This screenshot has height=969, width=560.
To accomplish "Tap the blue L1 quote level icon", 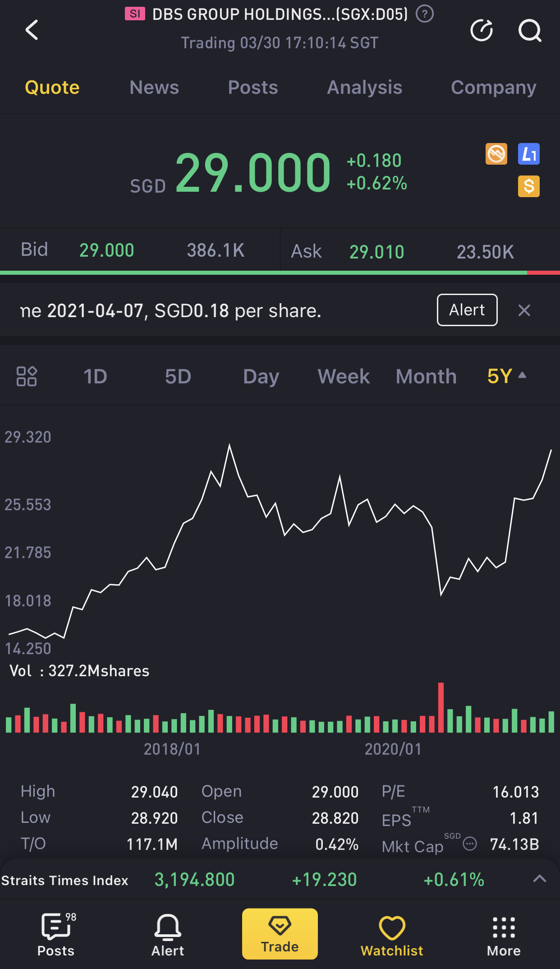I will tap(528, 154).
